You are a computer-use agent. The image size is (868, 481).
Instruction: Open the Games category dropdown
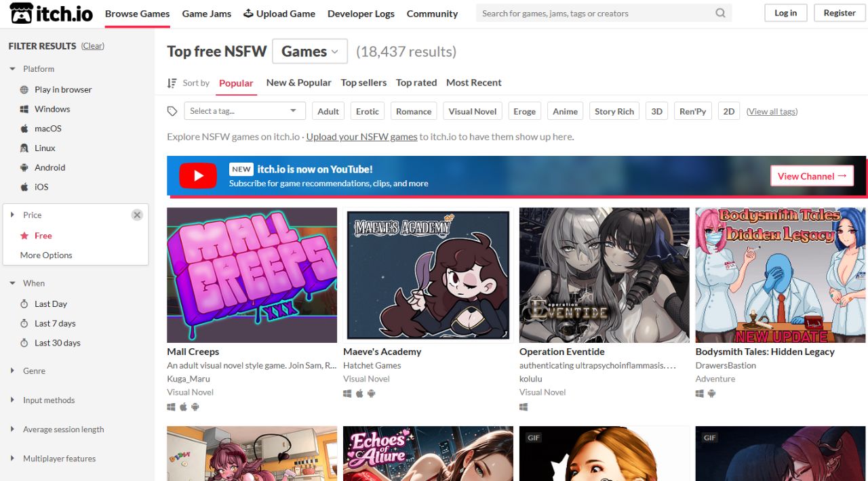coord(310,51)
